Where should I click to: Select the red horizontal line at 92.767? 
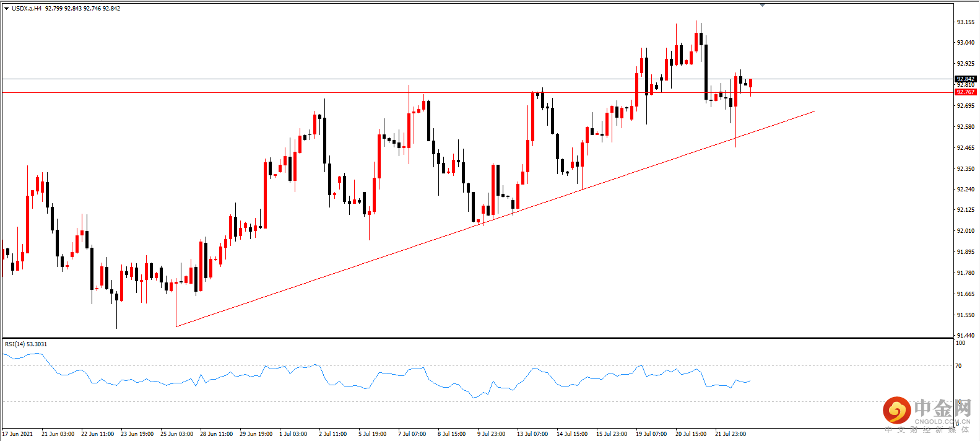point(477,92)
